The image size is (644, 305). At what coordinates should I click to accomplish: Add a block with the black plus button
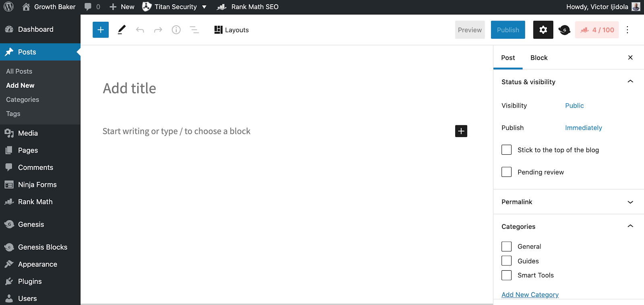(461, 131)
